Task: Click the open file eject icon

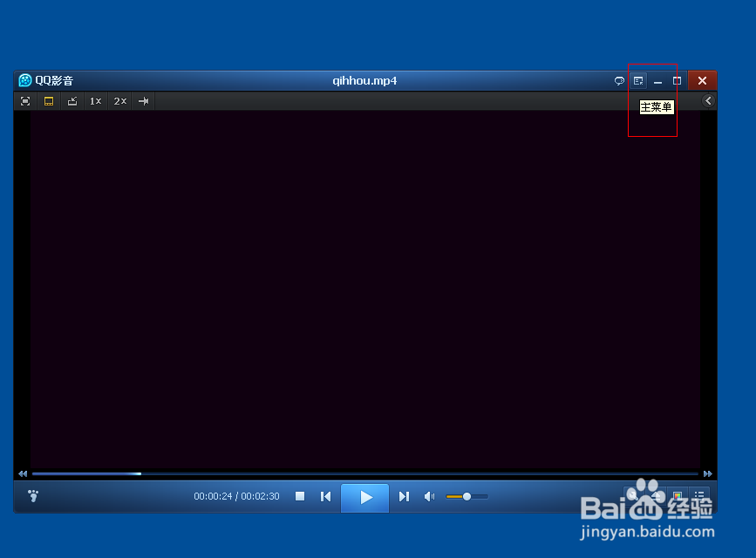Action: tap(656, 495)
